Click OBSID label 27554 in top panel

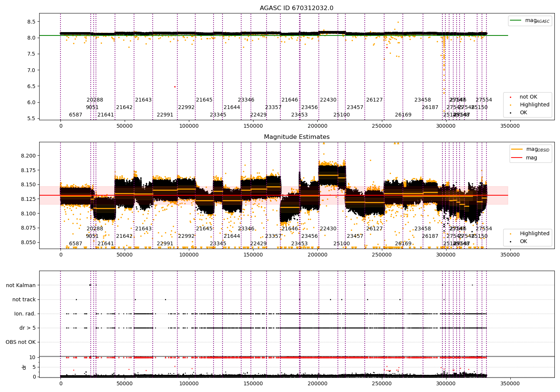pyautogui.click(x=484, y=100)
